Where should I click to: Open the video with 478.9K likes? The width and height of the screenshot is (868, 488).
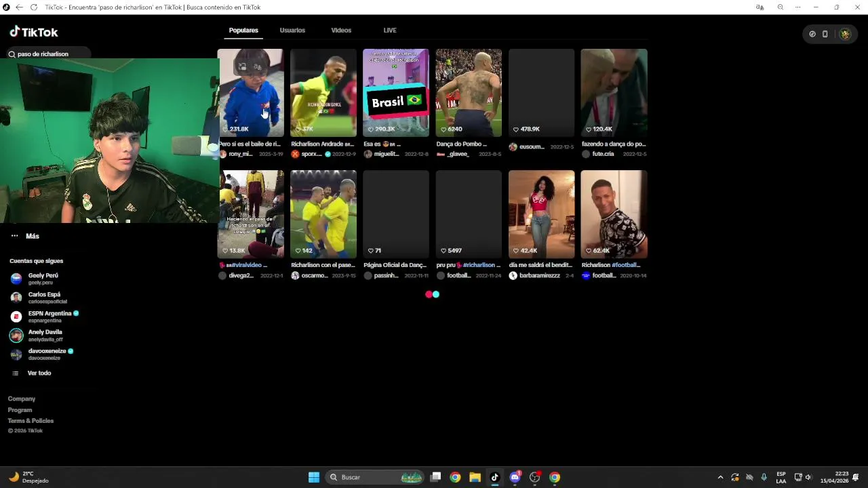[541, 92]
